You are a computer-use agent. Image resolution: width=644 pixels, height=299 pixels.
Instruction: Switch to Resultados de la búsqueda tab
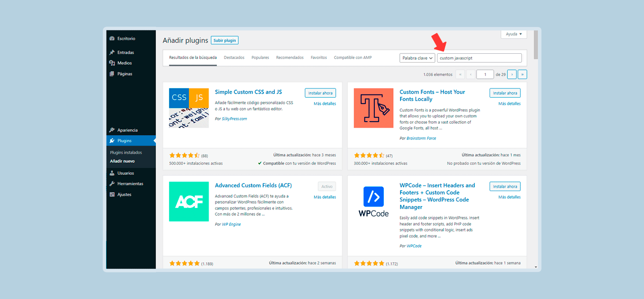pos(193,58)
